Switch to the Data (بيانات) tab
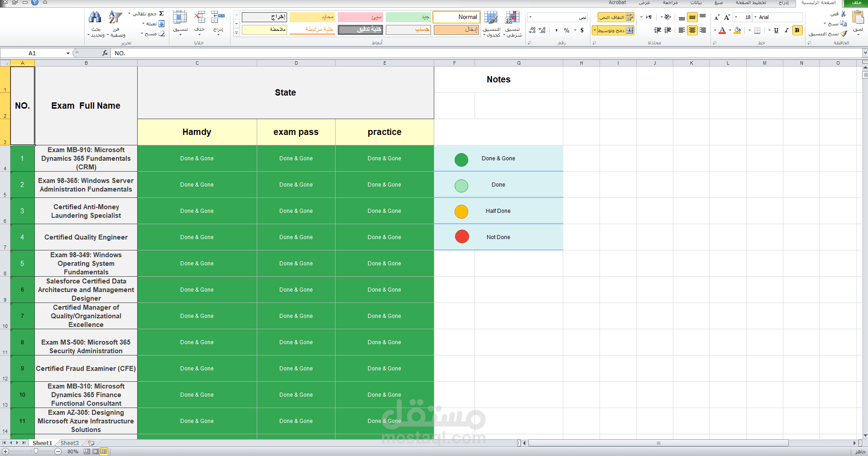868x456 pixels. pyautogui.click(x=696, y=3)
